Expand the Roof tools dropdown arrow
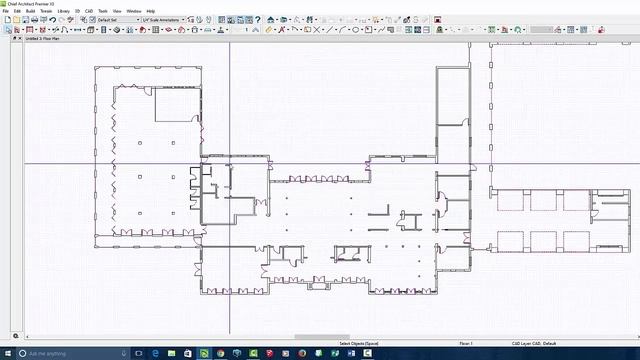 click(x=149, y=30)
